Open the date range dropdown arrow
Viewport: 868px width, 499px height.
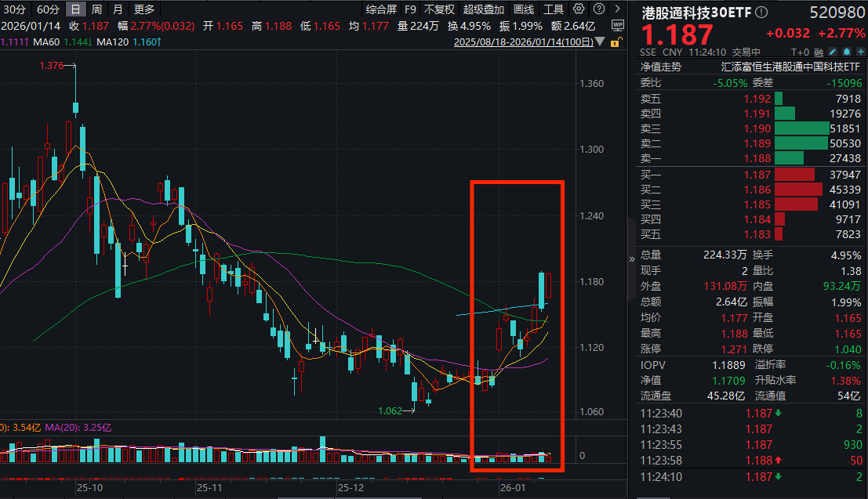click(x=599, y=42)
